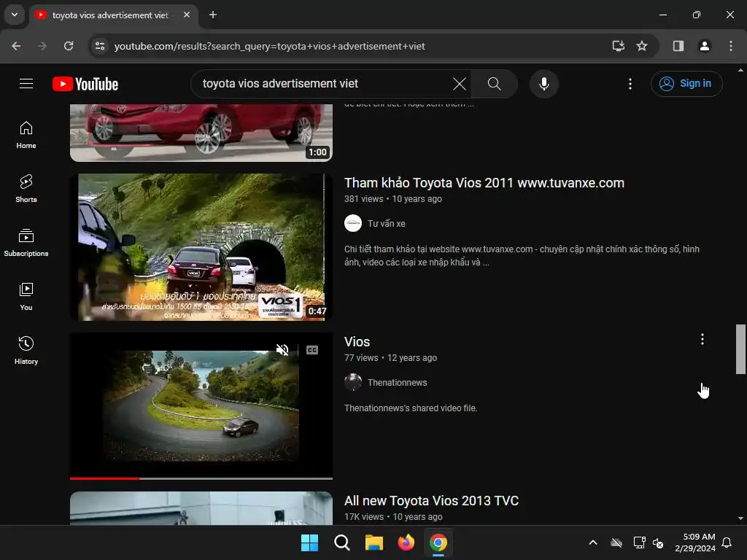
Task: Open the You sidebar section
Action: (x=26, y=297)
